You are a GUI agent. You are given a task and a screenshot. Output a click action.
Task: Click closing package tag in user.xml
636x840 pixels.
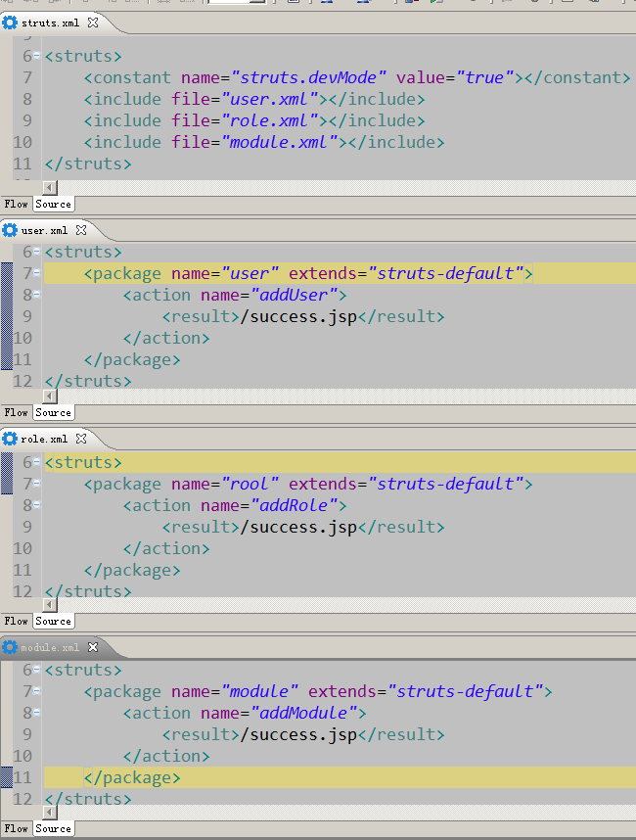click(x=132, y=359)
